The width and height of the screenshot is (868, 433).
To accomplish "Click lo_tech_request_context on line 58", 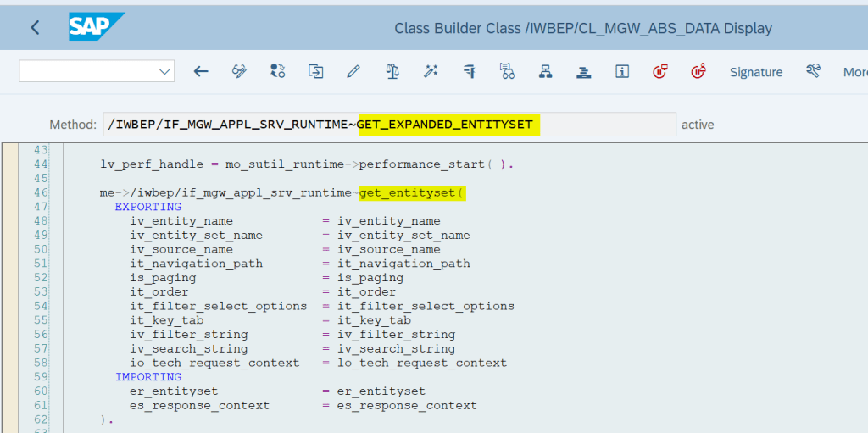I will (x=422, y=364).
